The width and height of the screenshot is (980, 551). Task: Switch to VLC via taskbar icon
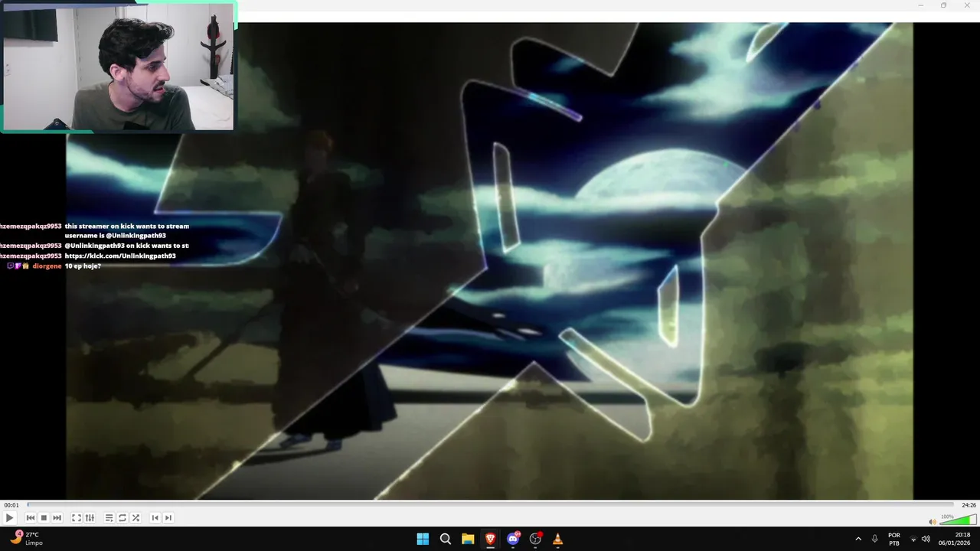pos(557,539)
